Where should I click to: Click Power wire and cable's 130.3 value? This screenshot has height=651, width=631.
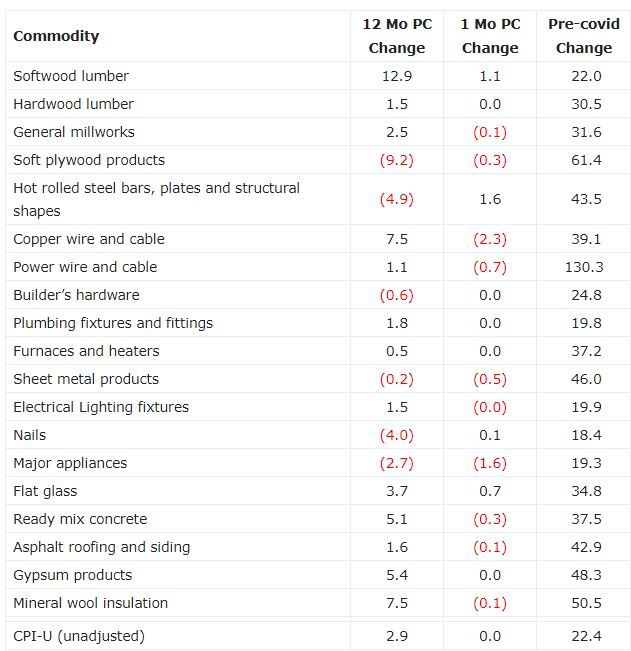click(584, 267)
